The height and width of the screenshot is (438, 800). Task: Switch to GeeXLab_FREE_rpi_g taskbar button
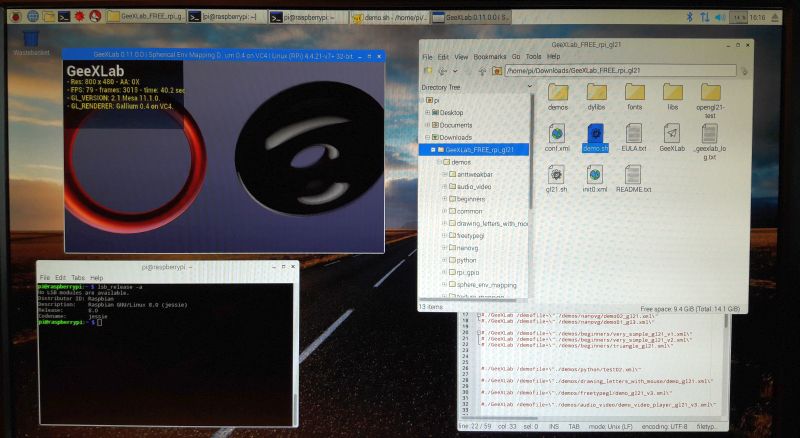click(146, 17)
